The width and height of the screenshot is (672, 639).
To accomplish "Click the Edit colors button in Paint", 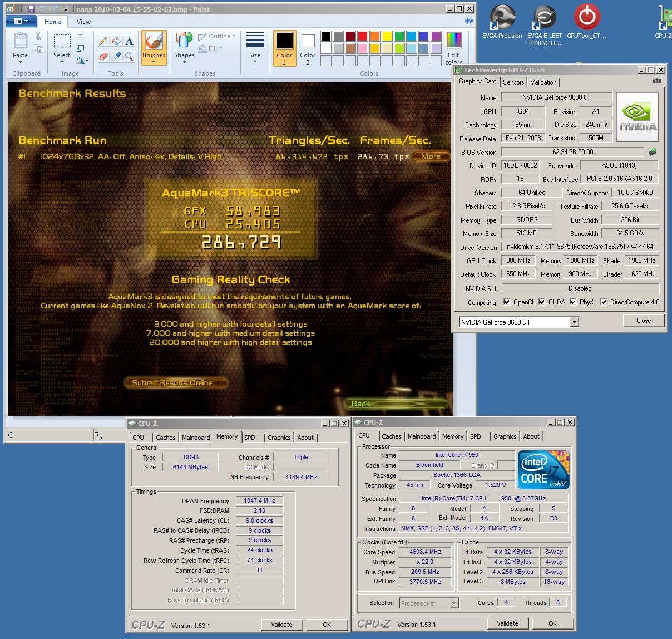I will 453,48.
